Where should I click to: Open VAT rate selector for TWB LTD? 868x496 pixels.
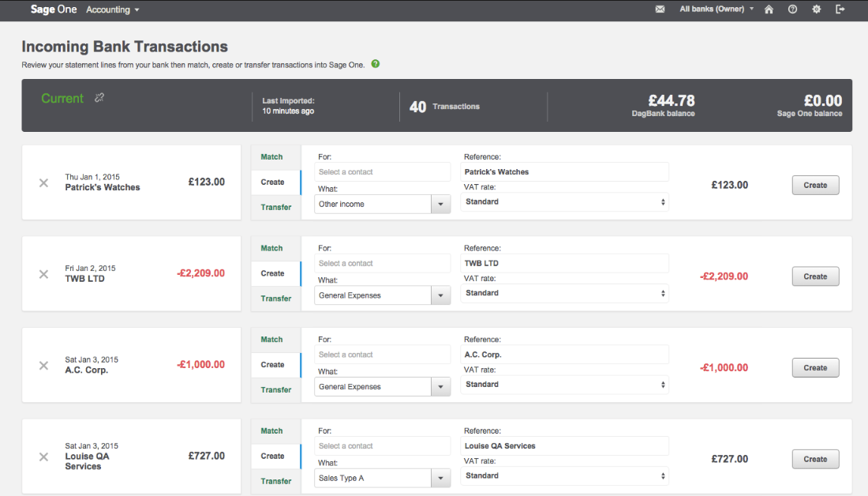(x=565, y=293)
